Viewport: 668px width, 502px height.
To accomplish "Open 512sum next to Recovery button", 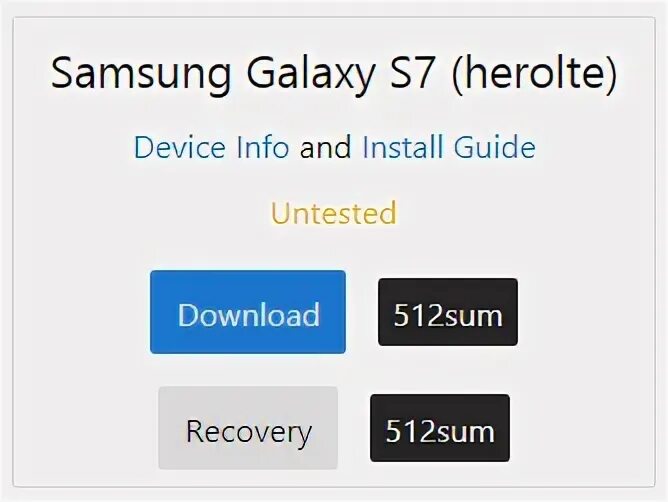I will 440,428.
